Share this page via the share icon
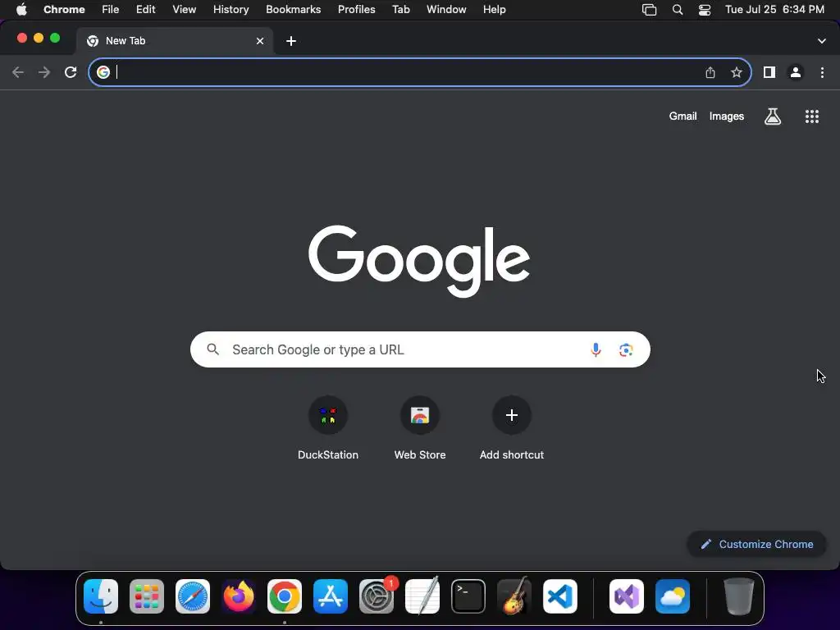 click(710, 72)
